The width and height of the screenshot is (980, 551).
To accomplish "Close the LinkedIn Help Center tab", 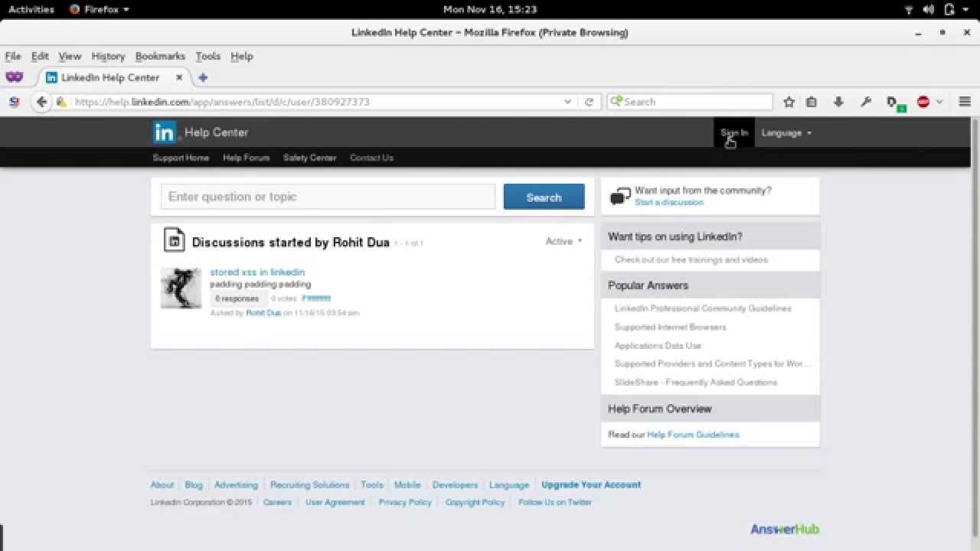I will click(x=179, y=77).
